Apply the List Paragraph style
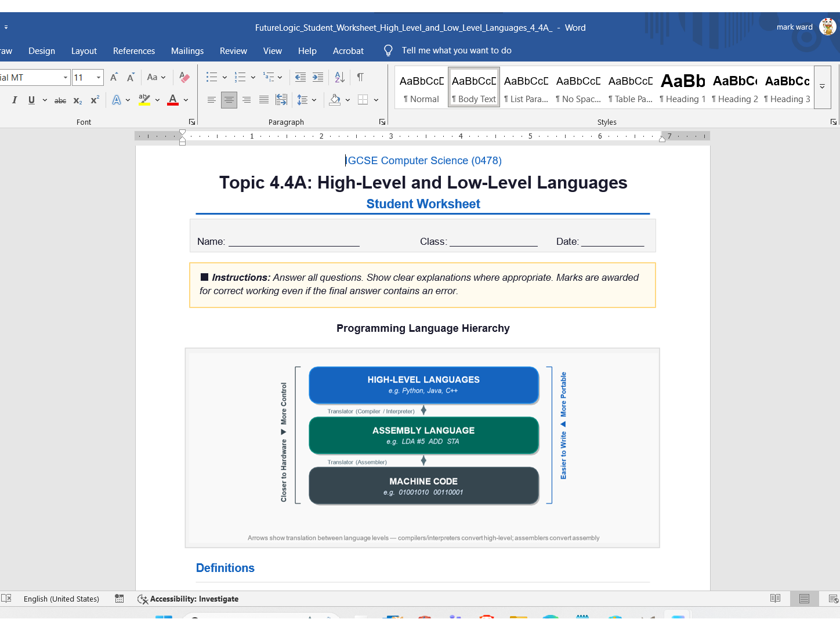 [x=526, y=87]
